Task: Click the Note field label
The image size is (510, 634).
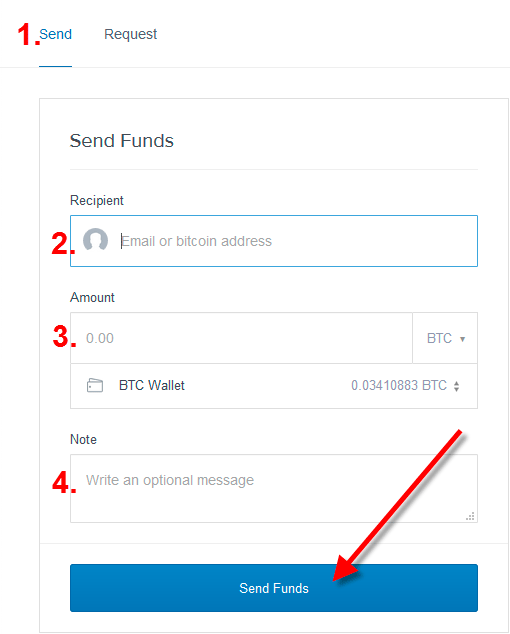Action: (83, 439)
